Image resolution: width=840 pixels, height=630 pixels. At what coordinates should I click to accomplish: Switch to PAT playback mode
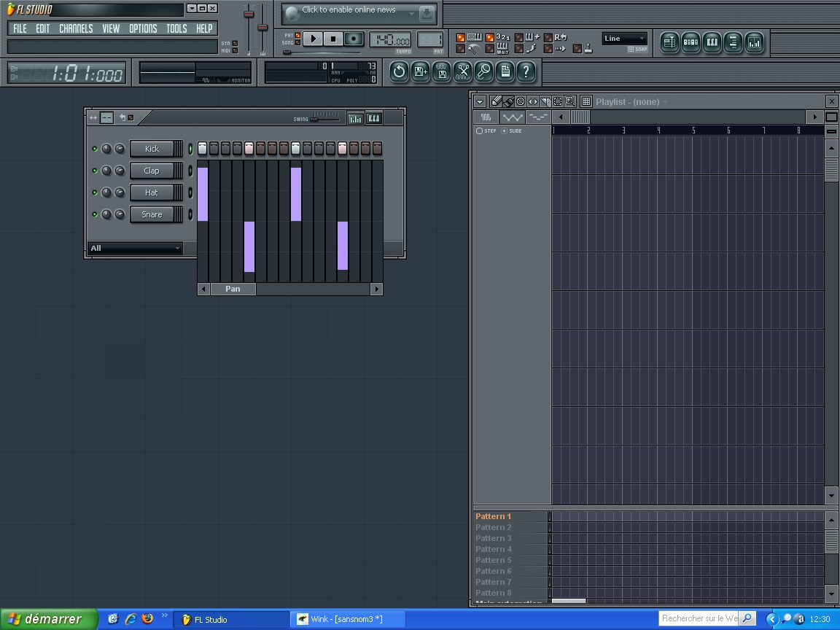[297, 35]
